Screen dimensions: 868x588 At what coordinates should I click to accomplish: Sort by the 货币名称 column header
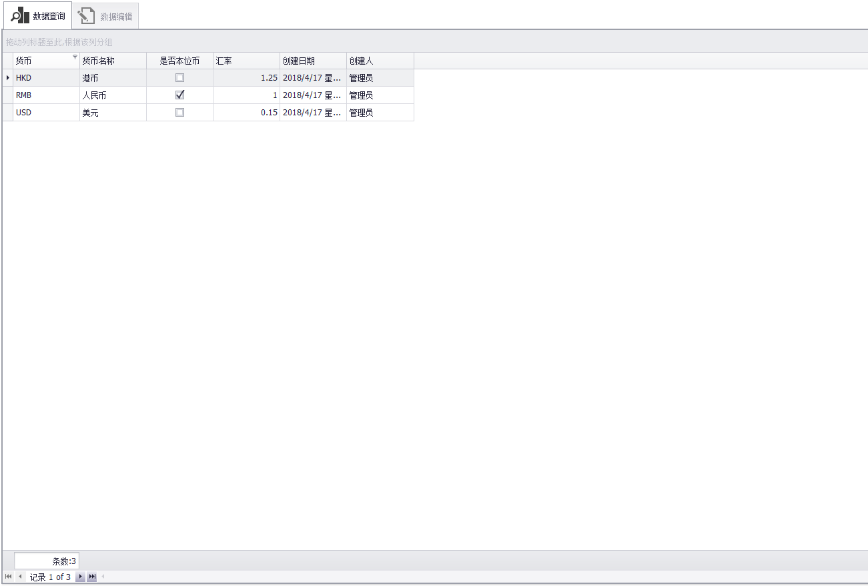(x=113, y=61)
